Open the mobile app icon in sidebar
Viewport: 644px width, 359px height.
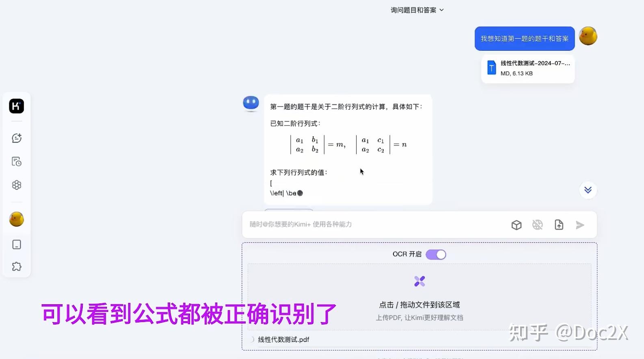17,244
